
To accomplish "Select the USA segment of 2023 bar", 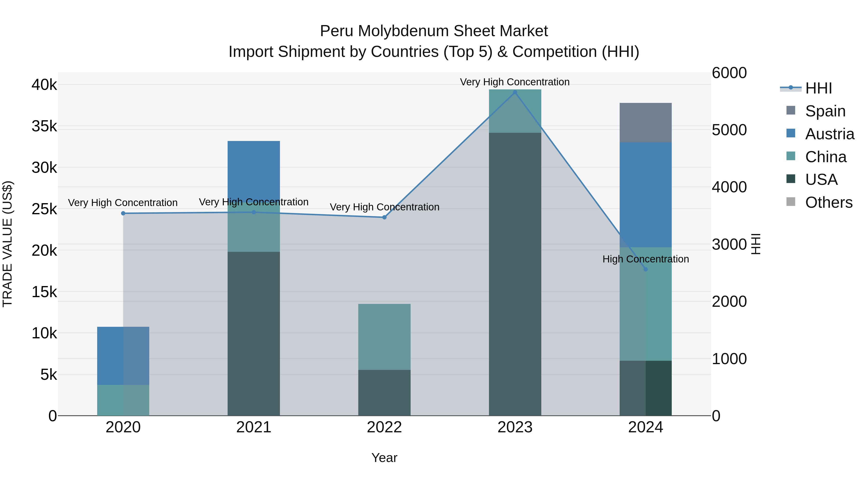I will coord(515,274).
